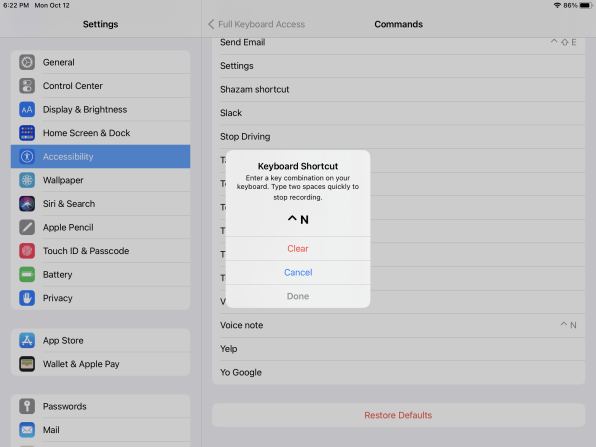This screenshot has height=447, width=596.
Task: Open General in sidebar
Action: pos(100,62)
